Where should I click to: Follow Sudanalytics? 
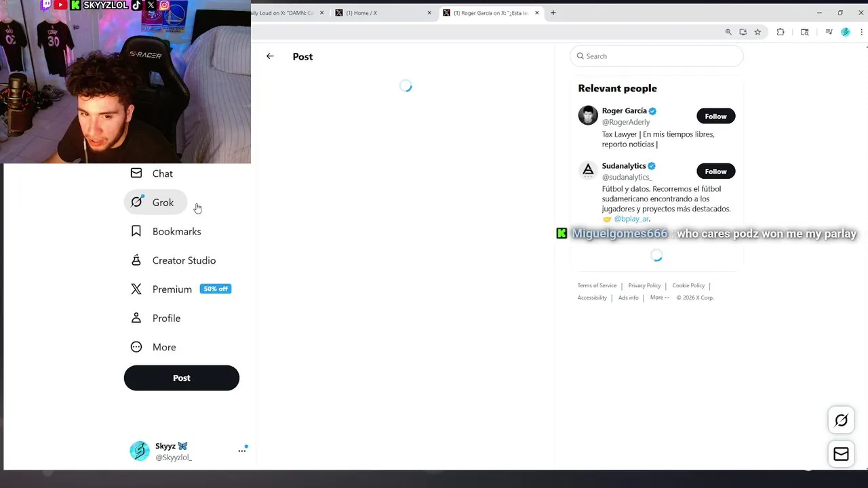pyautogui.click(x=715, y=171)
